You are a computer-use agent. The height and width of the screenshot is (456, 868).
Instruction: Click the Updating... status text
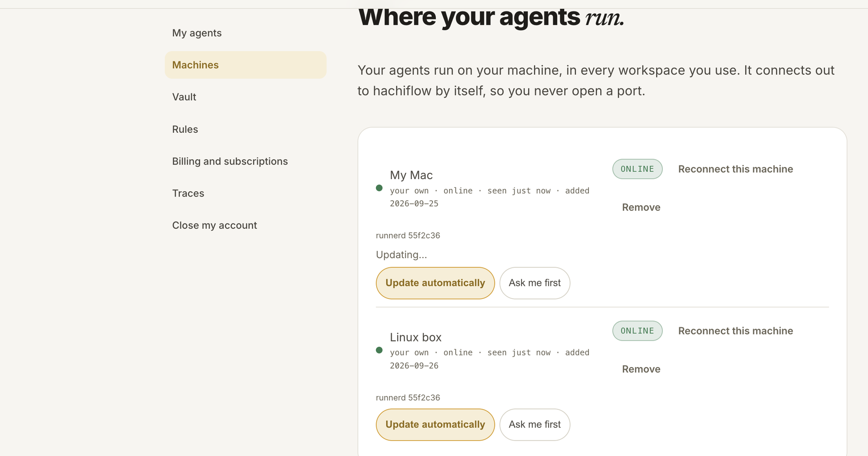tap(401, 255)
